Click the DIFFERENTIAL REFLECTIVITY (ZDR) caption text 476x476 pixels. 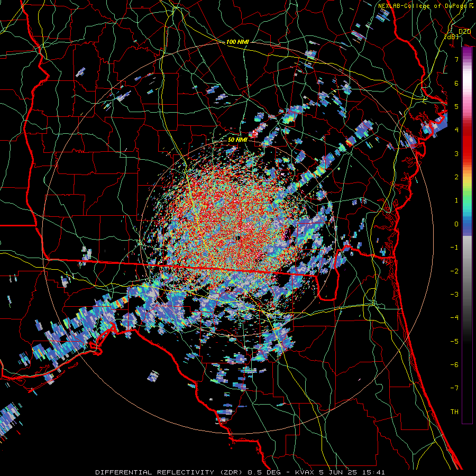click(170, 472)
